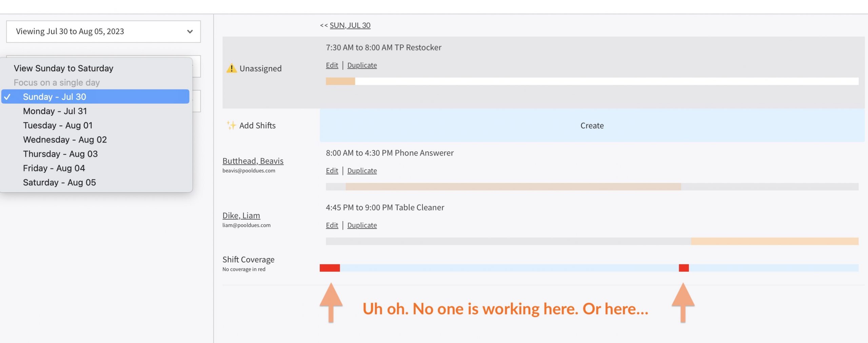Click the unassigned warning triangle icon
Viewport: 868px width, 343px height.
(231, 68)
